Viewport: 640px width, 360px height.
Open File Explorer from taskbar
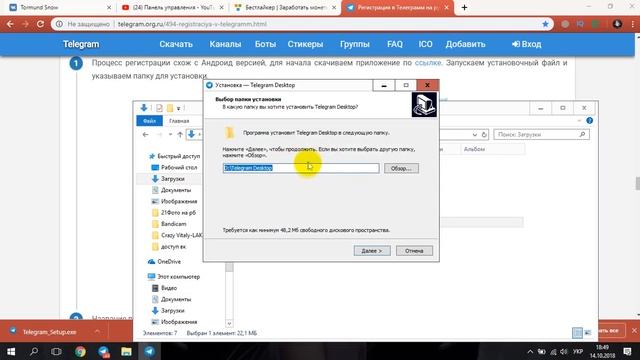tap(126, 351)
